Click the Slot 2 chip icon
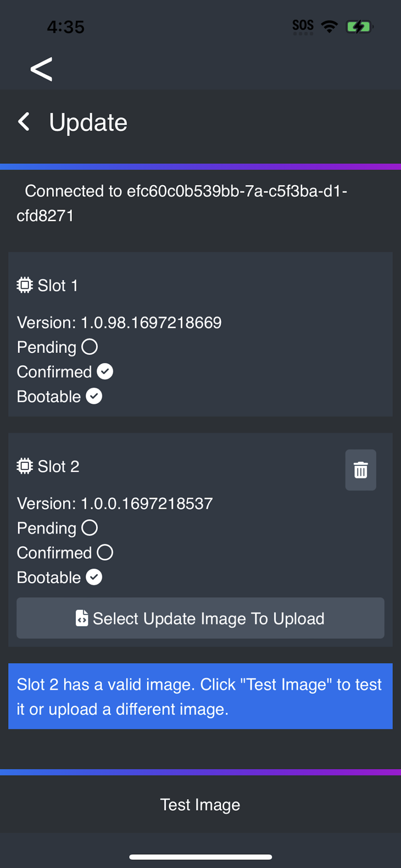The width and height of the screenshot is (401, 868). 24,466
